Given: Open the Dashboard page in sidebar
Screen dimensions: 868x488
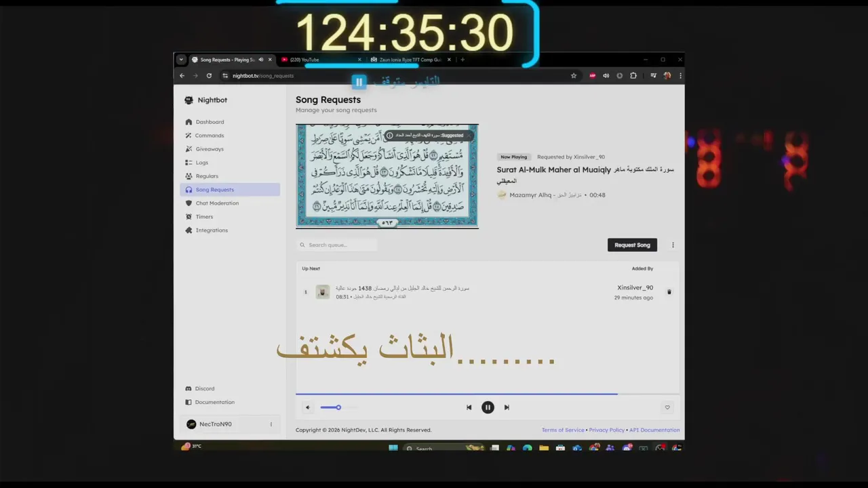Looking at the screenshot, I should coord(230,122).
